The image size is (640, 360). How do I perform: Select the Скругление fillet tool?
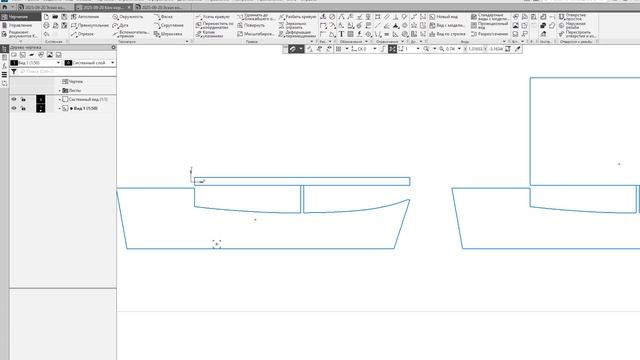(168, 25)
